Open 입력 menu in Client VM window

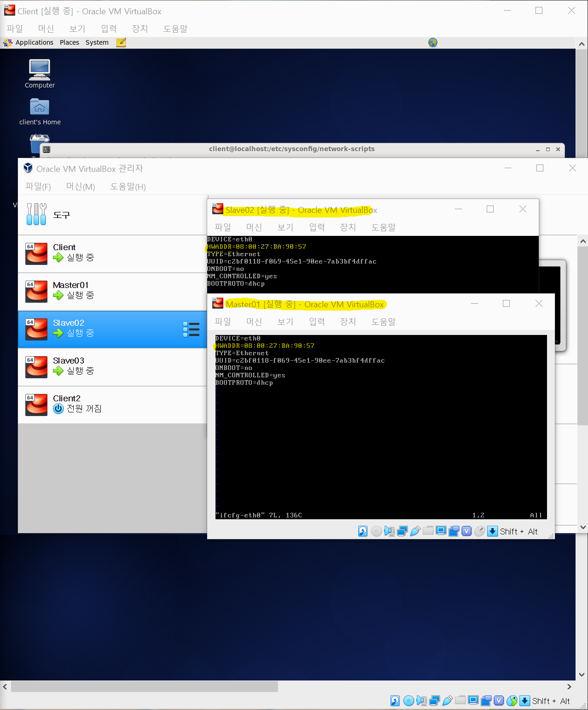[x=109, y=29]
